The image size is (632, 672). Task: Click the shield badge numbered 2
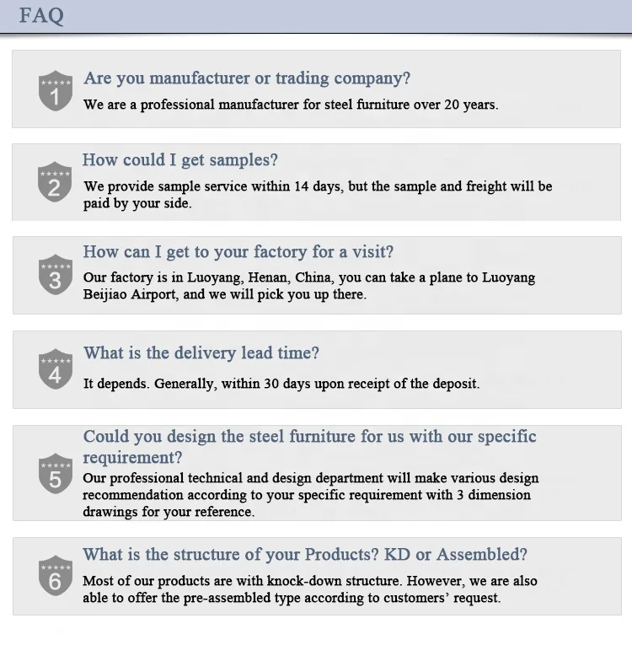(55, 182)
